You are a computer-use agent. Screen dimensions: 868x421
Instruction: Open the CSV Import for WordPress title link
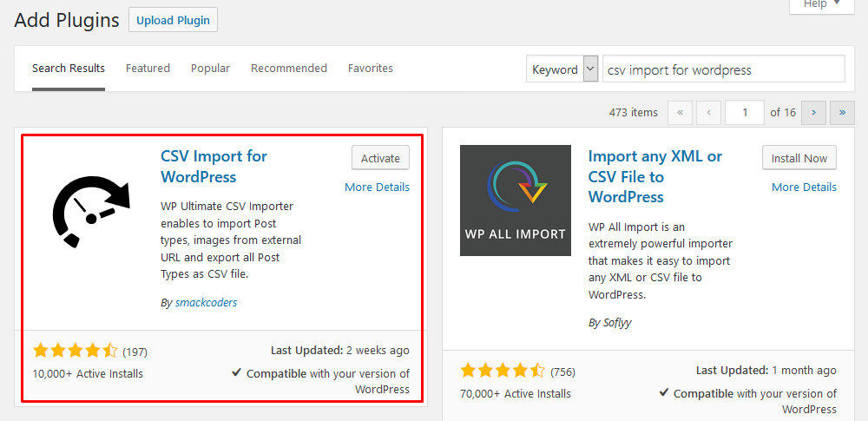214,166
